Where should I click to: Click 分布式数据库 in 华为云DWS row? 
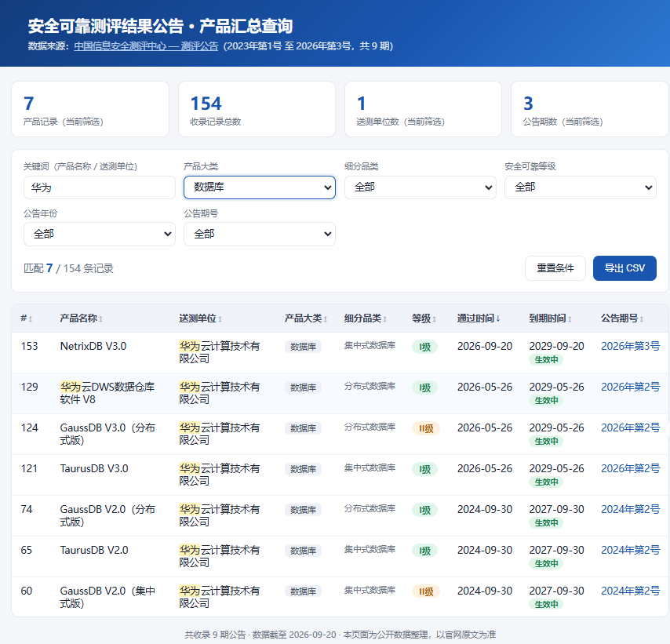(370, 386)
